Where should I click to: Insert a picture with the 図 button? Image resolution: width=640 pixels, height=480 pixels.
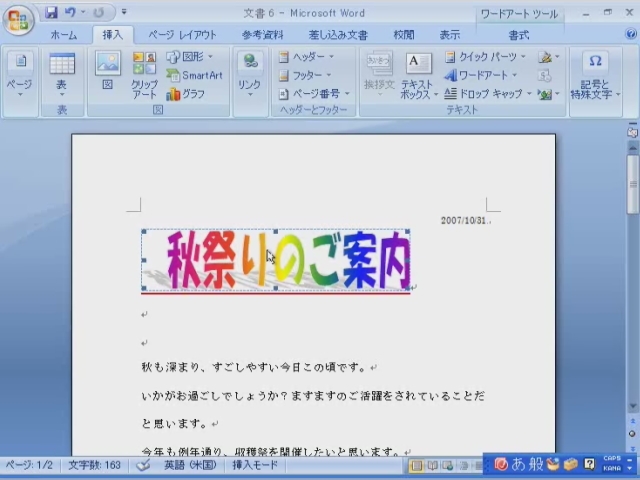pyautogui.click(x=107, y=74)
